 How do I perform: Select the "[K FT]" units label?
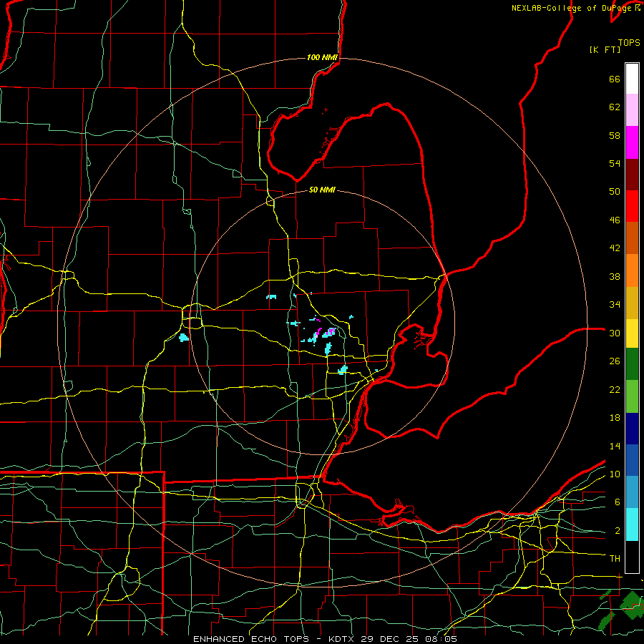tap(605, 50)
